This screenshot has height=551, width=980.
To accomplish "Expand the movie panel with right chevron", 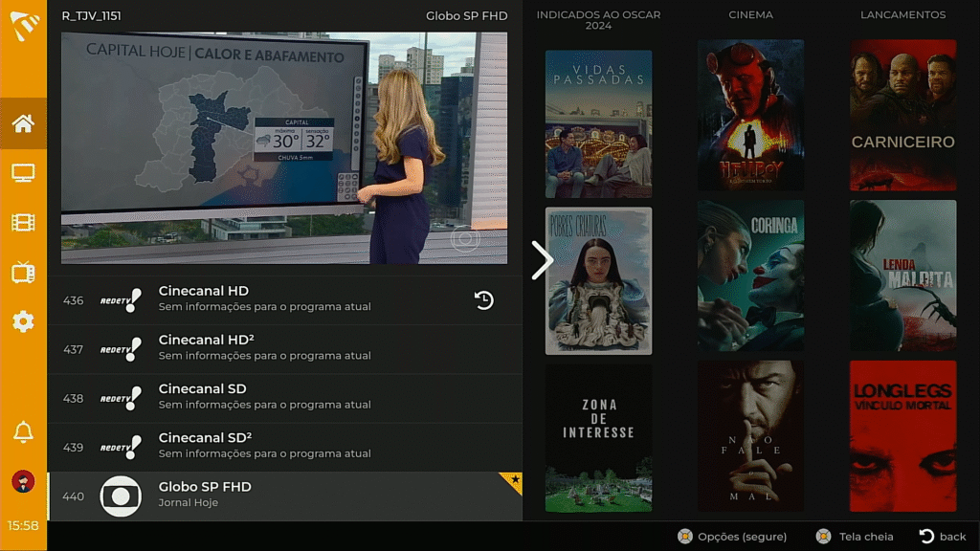I will pos(542,260).
